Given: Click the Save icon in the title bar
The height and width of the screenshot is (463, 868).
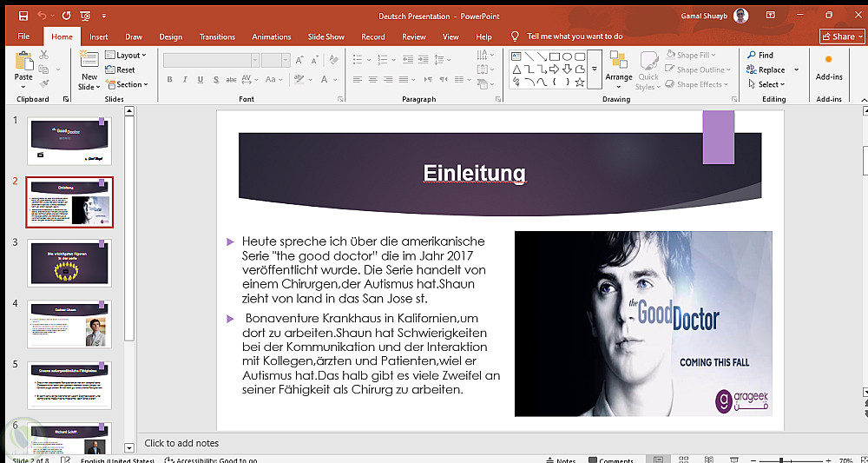Looking at the screenshot, I should click(x=23, y=16).
